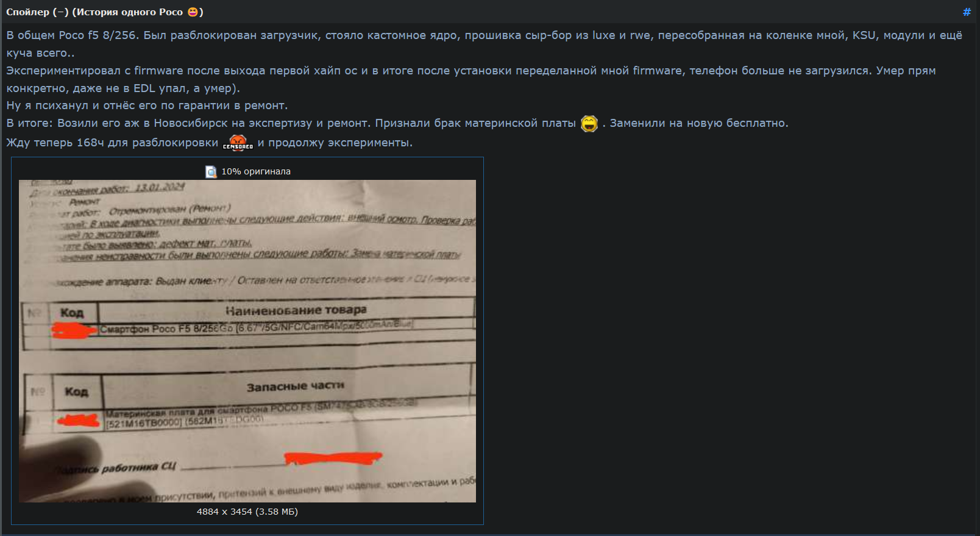The image size is (980, 536).
Task: Click the CENSORED emoticon in the post text
Action: (238, 143)
